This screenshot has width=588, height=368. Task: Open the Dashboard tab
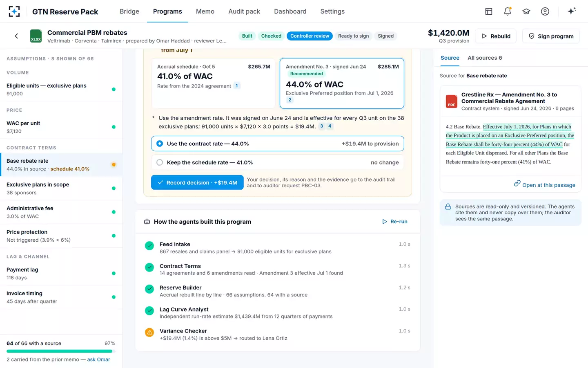pos(290,11)
